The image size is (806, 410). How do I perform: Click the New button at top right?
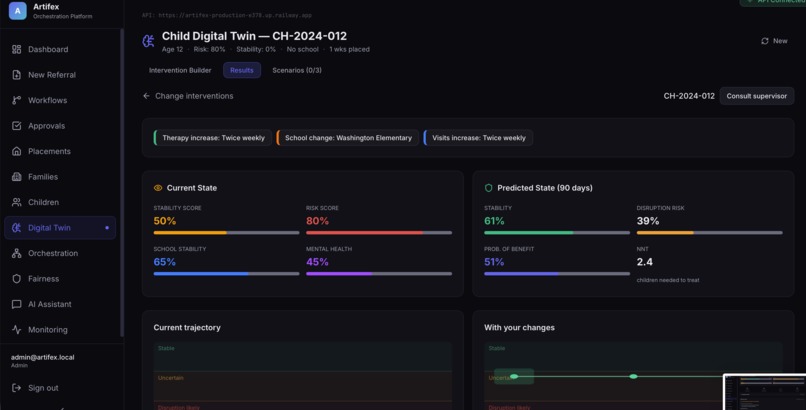pos(774,41)
